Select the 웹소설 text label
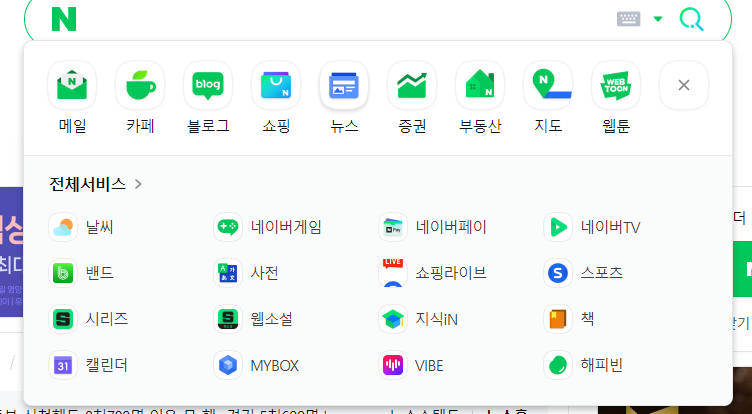This screenshot has width=752, height=414. (271, 319)
